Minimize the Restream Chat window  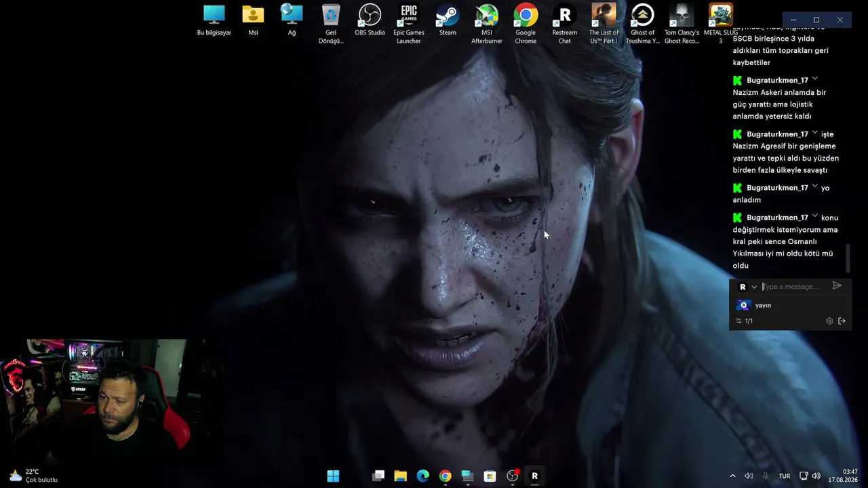click(793, 20)
